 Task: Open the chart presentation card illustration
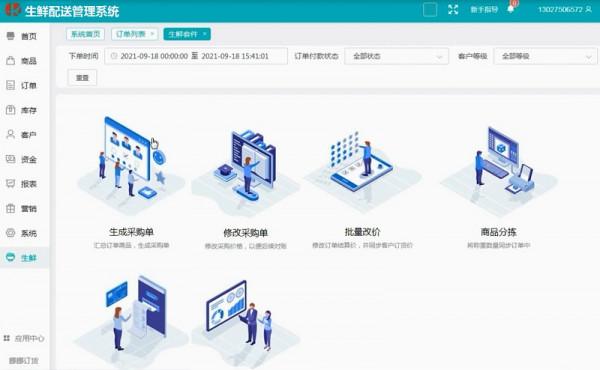(246, 323)
